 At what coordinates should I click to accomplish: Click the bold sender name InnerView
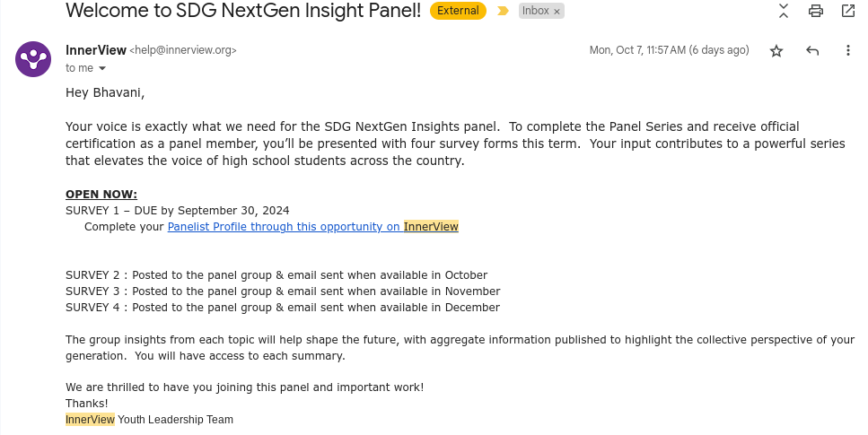click(96, 50)
